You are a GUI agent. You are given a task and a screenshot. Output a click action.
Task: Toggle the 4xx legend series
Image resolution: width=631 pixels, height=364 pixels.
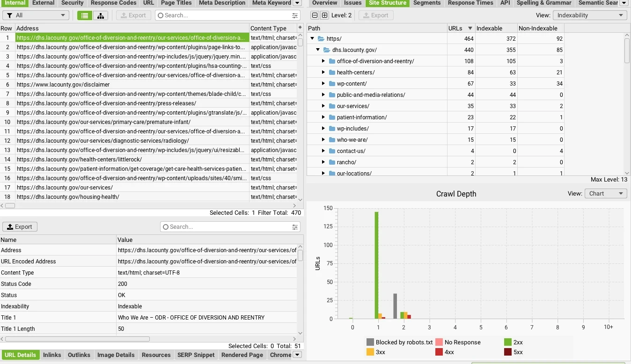point(446,352)
